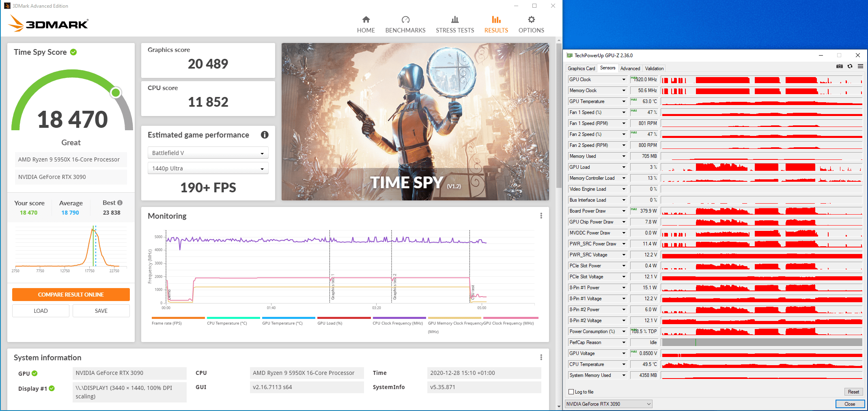The image size is (868, 411).
Task: Switch to the Graphics Card tab in GPU-Z
Action: coord(581,69)
